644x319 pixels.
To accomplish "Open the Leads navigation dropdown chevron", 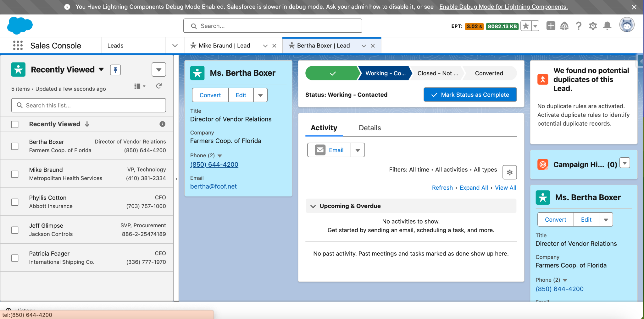I will (x=175, y=46).
